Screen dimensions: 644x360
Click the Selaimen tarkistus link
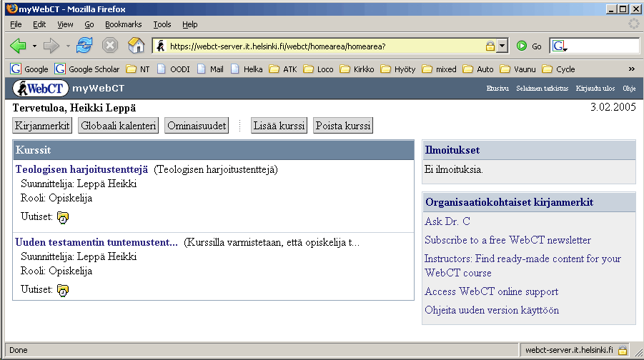pos(542,89)
